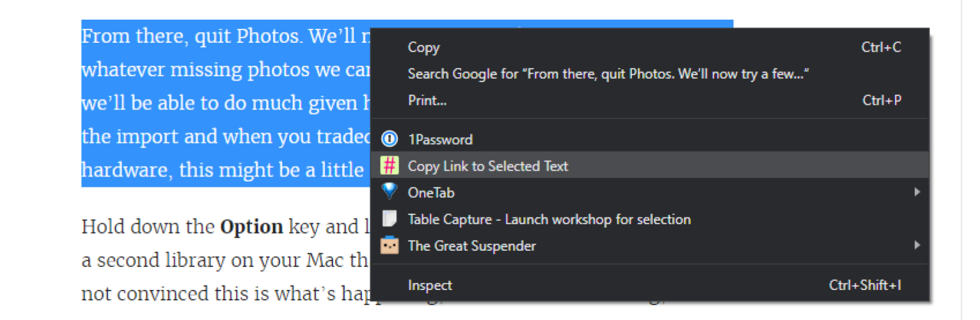980x320 pixels.
Task: Click the pink hash icon in menu
Action: click(390, 166)
